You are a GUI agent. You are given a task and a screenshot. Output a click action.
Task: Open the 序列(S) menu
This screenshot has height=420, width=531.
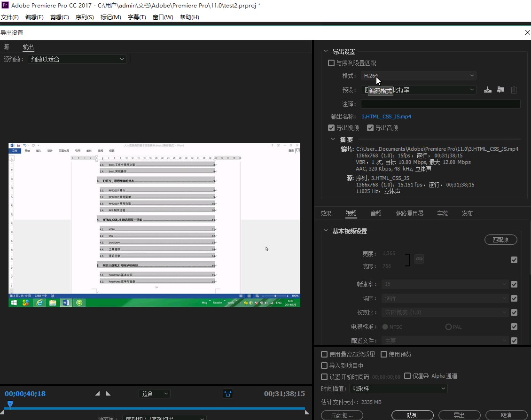click(x=85, y=17)
